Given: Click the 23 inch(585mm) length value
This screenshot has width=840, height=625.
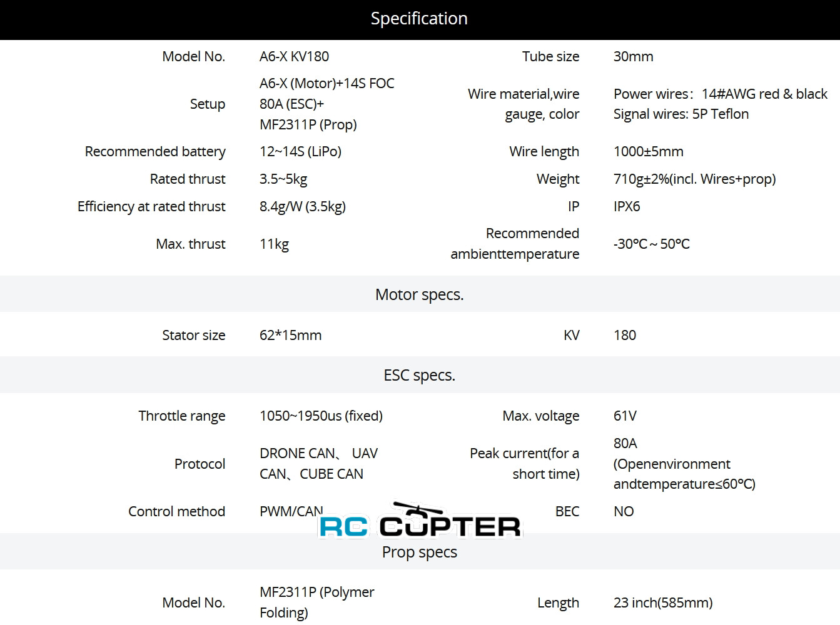Looking at the screenshot, I should [663, 603].
